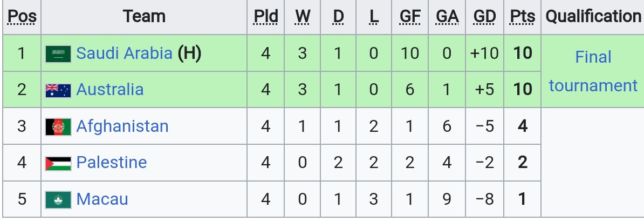Open the Saudi Arabia team link
This screenshot has height=221, width=644.
click(x=124, y=53)
